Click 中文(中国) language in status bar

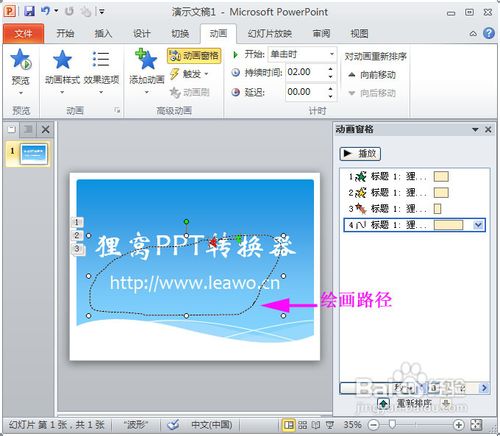pyautogui.click(x=212, y=425)
